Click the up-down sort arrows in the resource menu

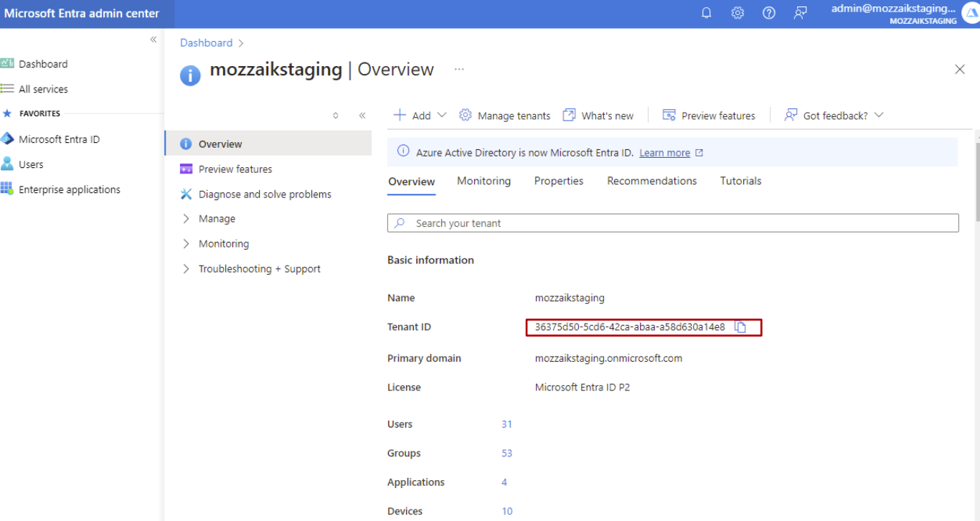[335, 116]
